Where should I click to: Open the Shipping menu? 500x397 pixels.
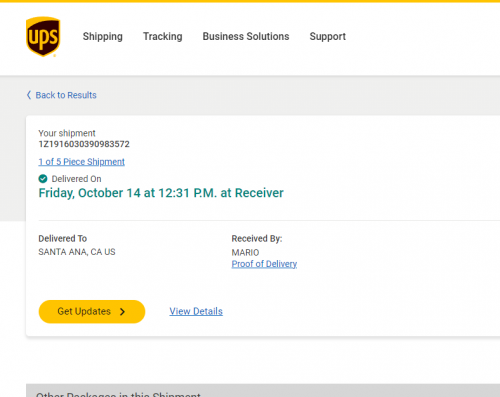[x=103, y=36]
